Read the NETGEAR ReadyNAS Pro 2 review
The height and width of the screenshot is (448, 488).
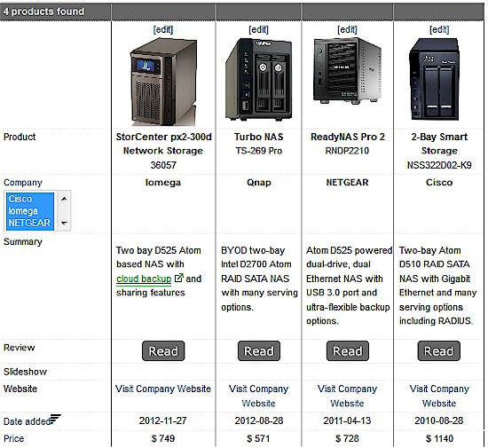347,351
